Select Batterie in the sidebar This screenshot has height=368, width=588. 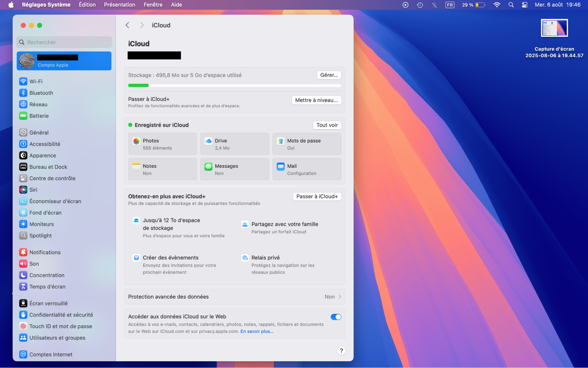39,116
